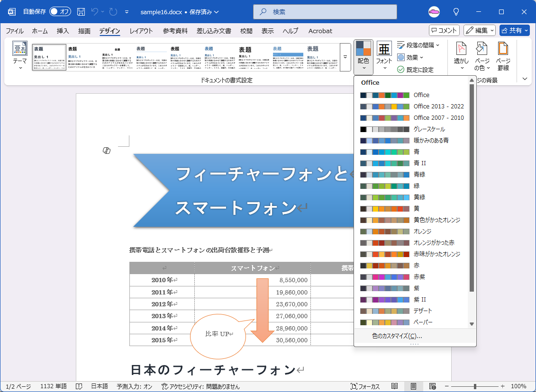This screenshot has height=392, width=536.
Task: Select the Office 2013 - 2022 color scheme
Action: pos(412,106)
